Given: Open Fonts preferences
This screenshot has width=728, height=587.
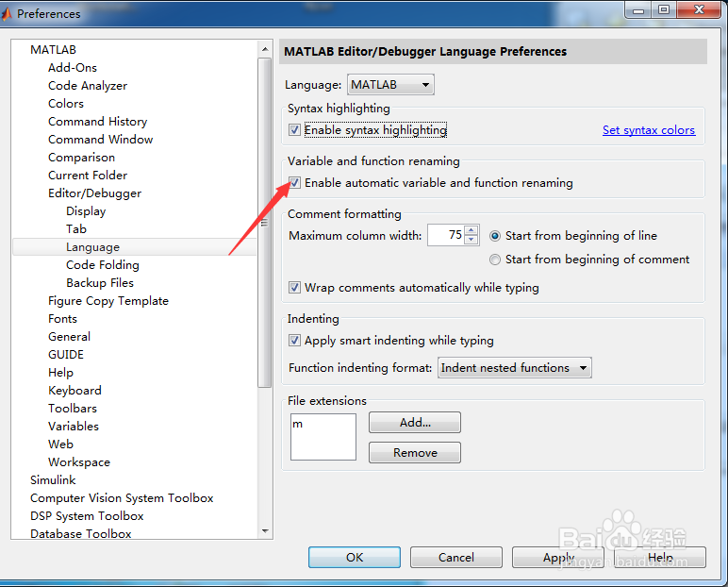Looking at the screenshot, I should point(62,318).
